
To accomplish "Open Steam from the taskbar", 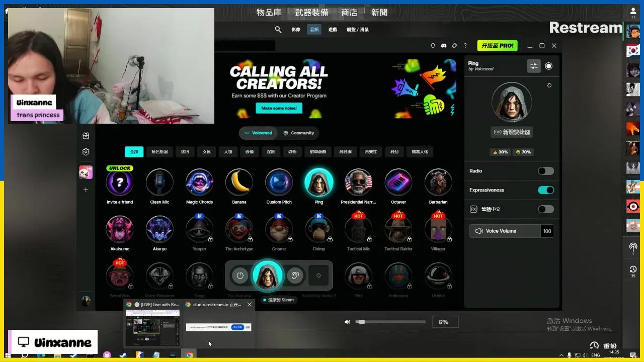I will (123, 355).
